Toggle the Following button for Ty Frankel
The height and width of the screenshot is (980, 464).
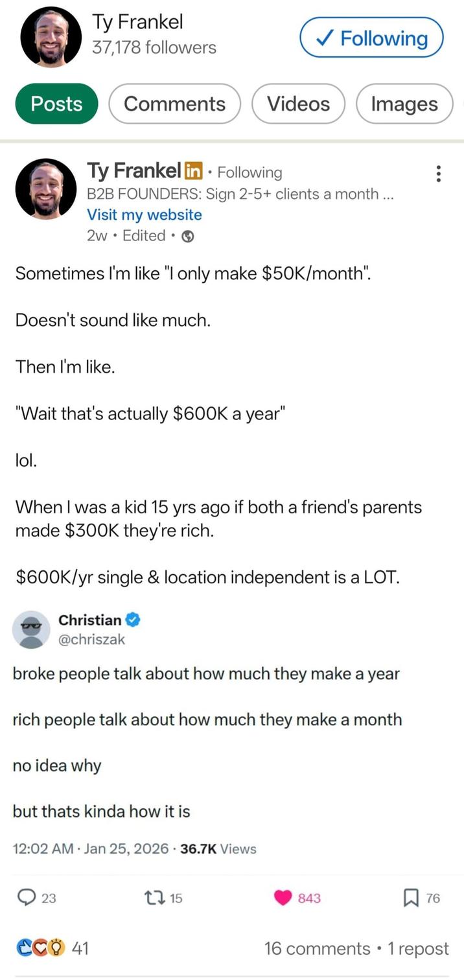(371, 38)
